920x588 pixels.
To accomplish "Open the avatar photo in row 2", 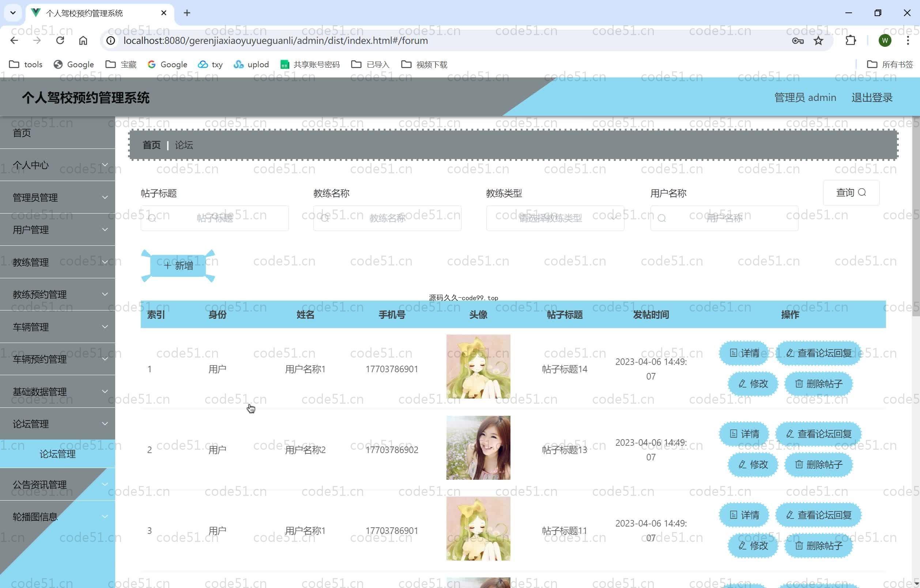I will (478, 448).
